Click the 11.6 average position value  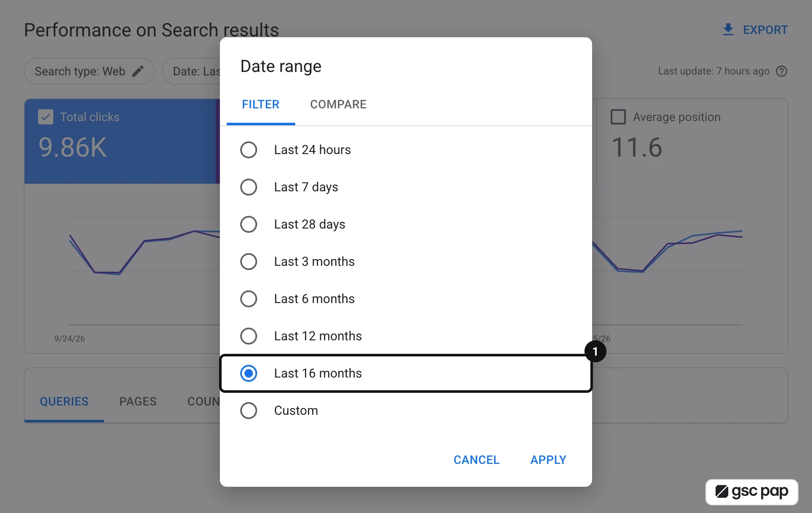[x=637, y=147]
